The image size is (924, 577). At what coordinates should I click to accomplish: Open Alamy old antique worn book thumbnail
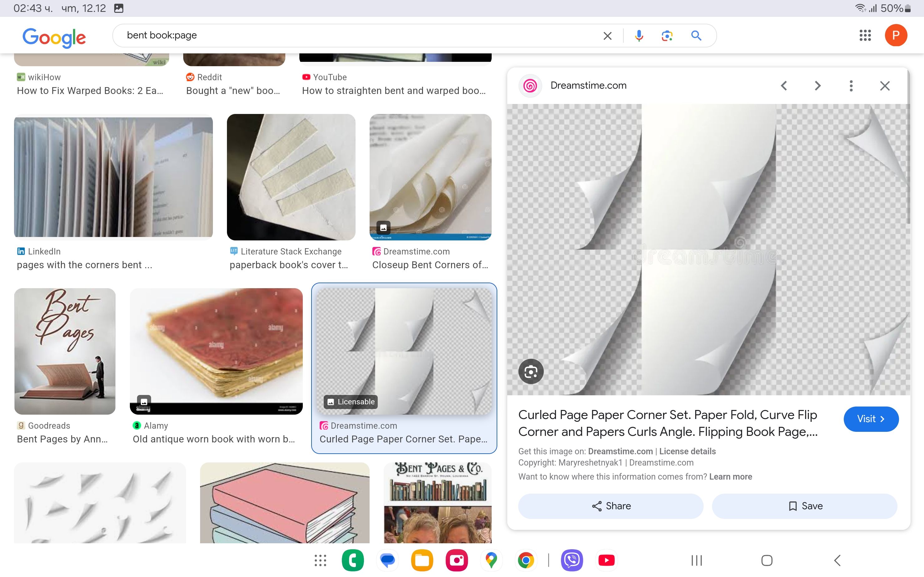point(216,351)
